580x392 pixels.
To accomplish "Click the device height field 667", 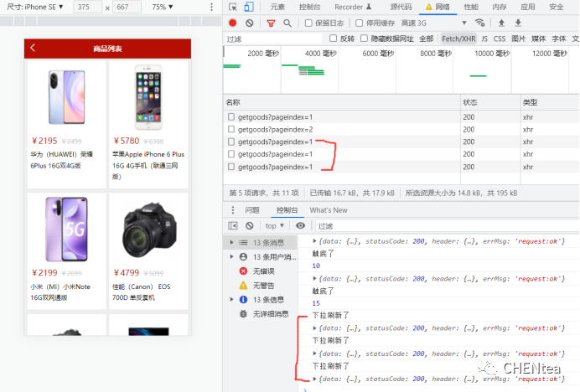I will click(127, 7).
